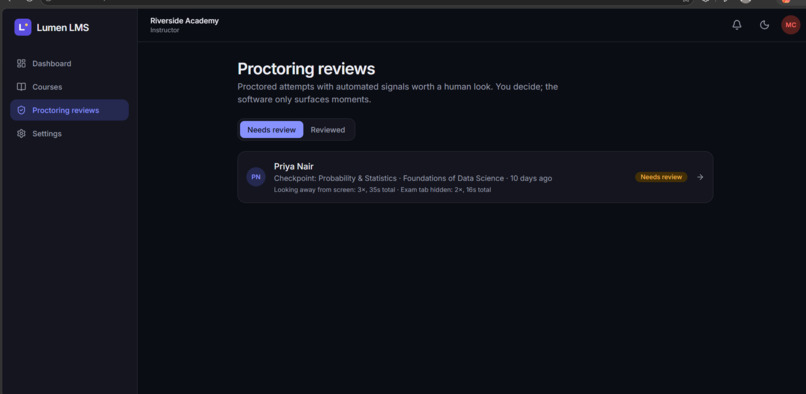Switch to the Reviewed tab
This screenshot has height=394, width=806.
(x=328, y=130)
